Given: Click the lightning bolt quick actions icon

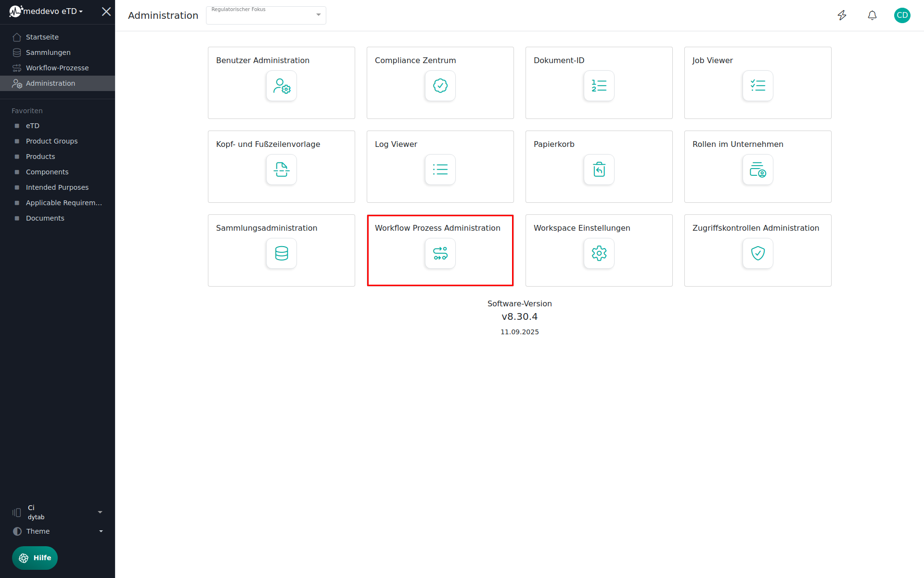Looking at the screenshot, I should coord(842,15).
